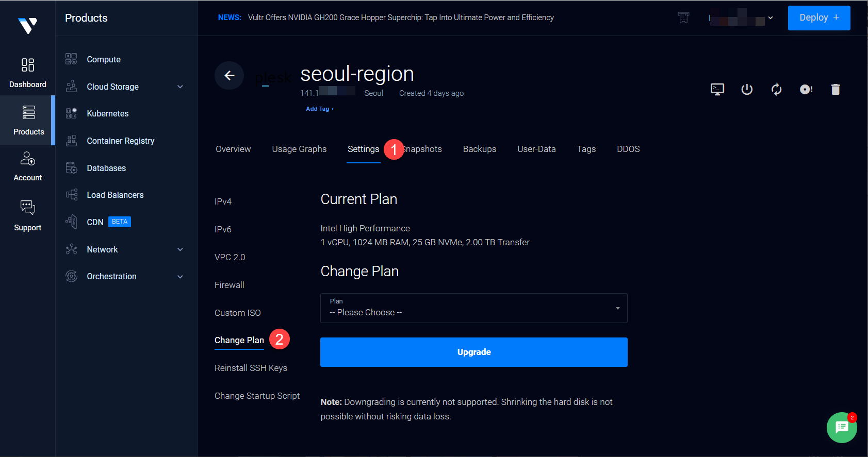This screenshot has width=868, height=457.
Task: Click the blue Upgrade button
Action: click(474, 352)
